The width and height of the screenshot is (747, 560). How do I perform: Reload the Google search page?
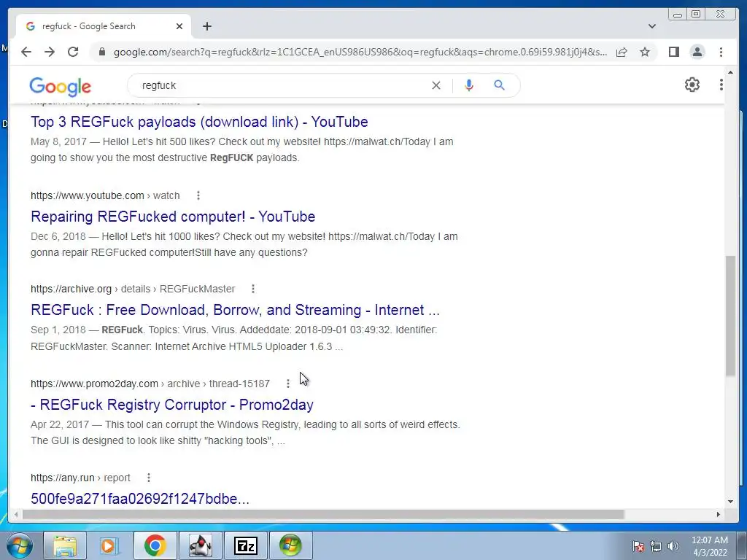[x=73, y=52]
